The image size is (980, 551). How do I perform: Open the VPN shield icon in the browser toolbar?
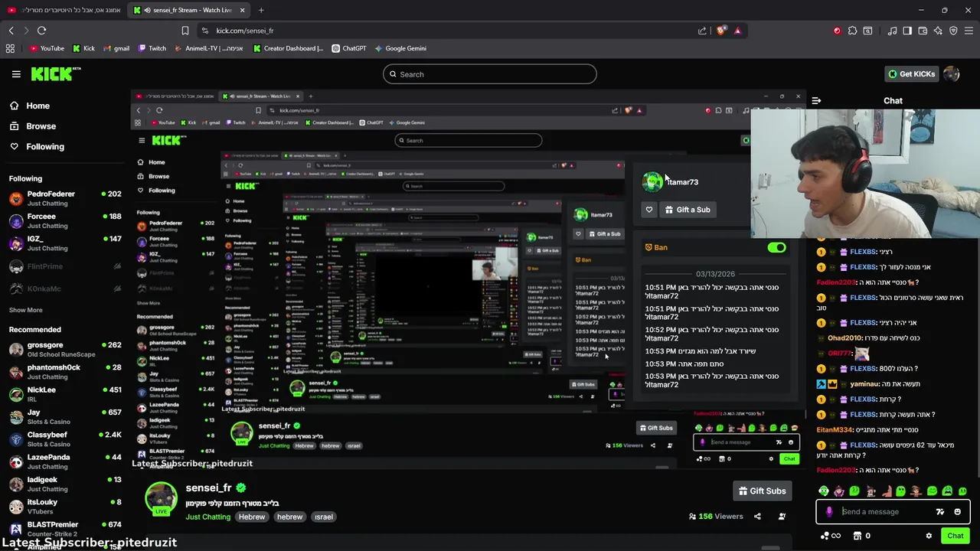click(953, 31)
